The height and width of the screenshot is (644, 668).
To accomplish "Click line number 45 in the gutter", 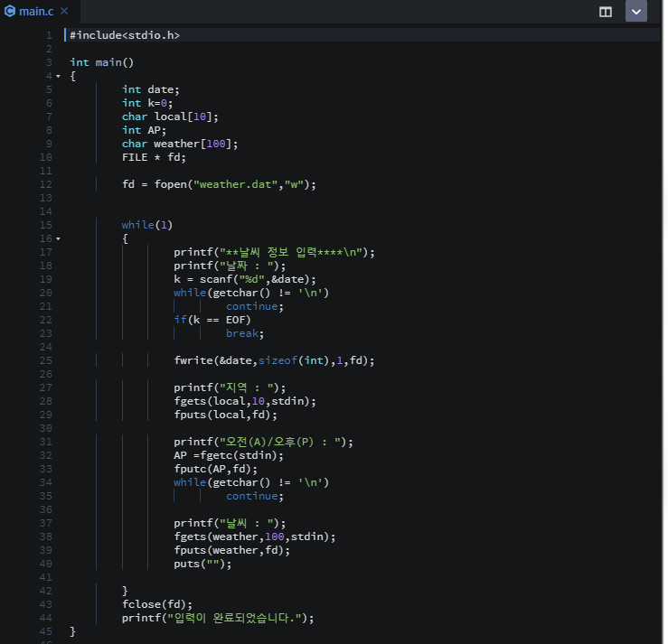I will coord(46,631).
